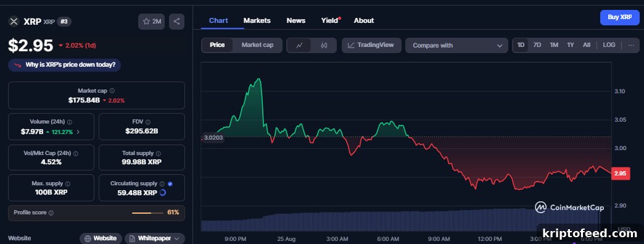Open the Markets tab
644x244 pixels.
pos(257,20)
